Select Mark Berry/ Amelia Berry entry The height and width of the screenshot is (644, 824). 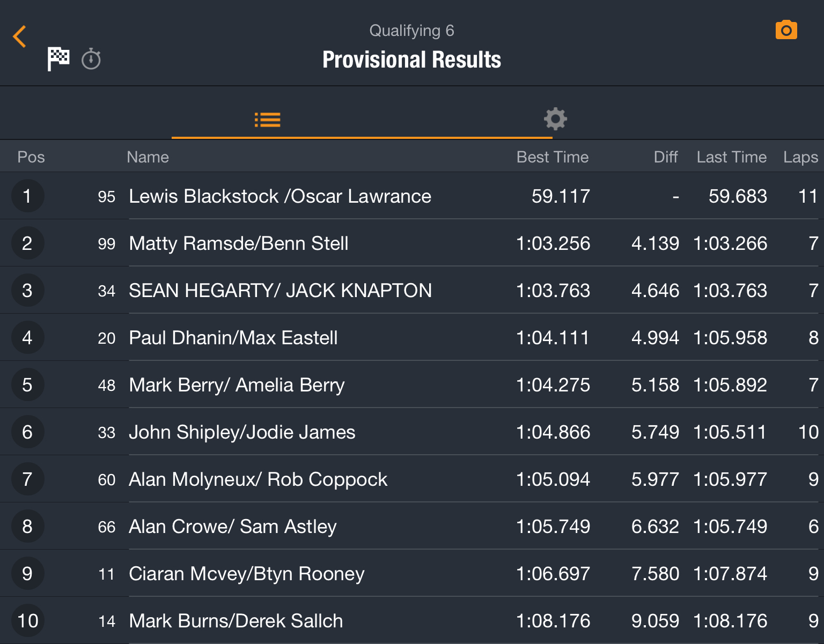(412, 385)
